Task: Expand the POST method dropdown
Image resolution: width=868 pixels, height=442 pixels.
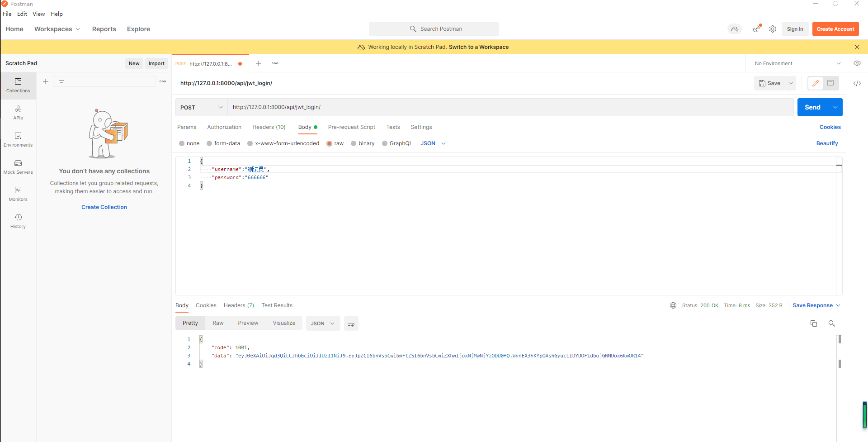Action: click(202, 107)
